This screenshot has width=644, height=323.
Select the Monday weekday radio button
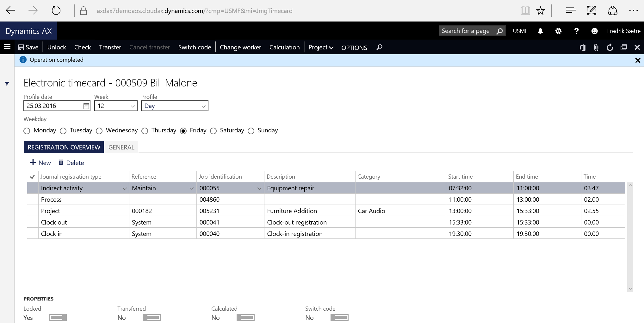click(x=27, y=131)
